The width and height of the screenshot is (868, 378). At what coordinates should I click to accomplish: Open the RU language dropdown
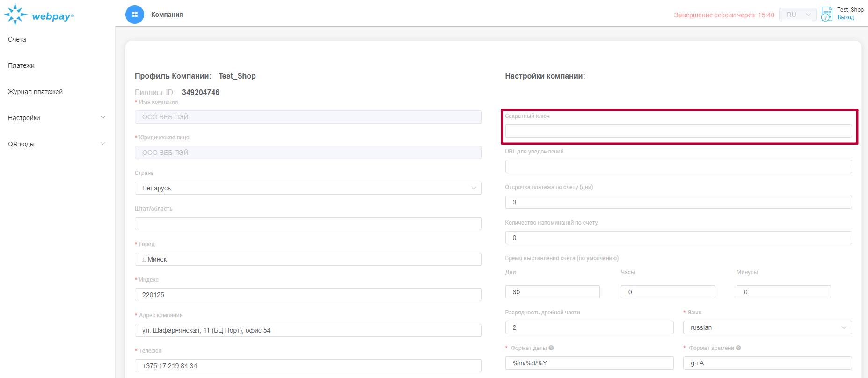(798, 15)
